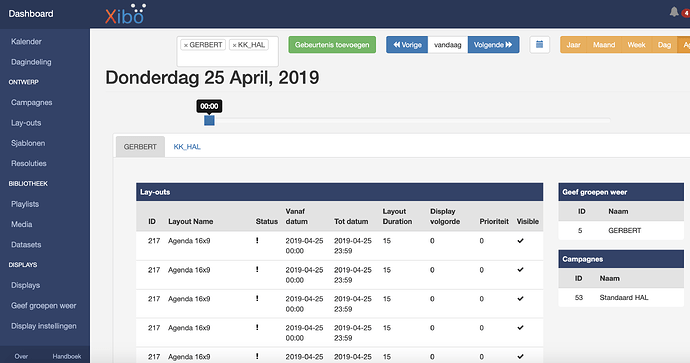This screenshot has width=690, height=363.
Task: Click the visible checkmark in the first layout row
Action: (x=520, y=241)
